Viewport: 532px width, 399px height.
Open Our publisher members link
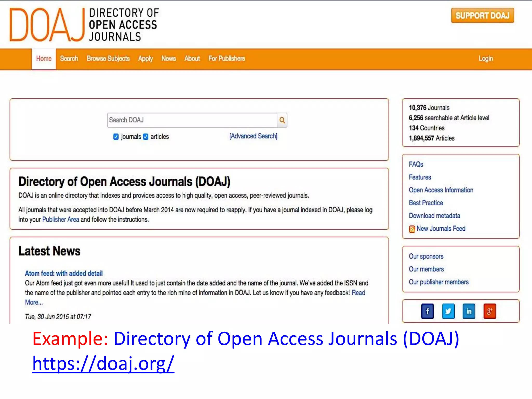click(439, 282)
